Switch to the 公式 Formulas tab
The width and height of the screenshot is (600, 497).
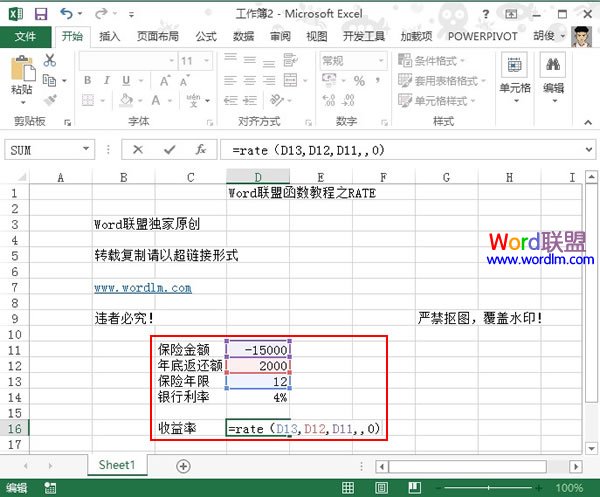pyautogui.click(x=206, y=36)
